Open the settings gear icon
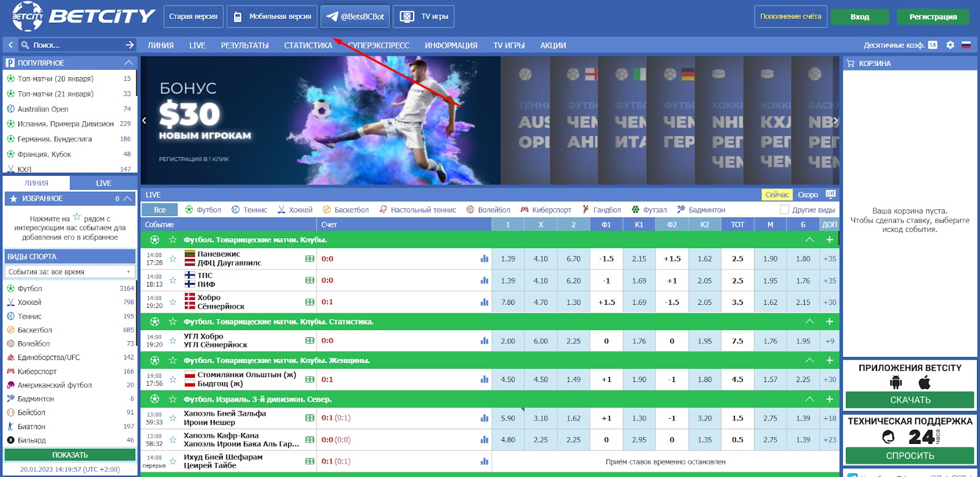 click(950, 45)
